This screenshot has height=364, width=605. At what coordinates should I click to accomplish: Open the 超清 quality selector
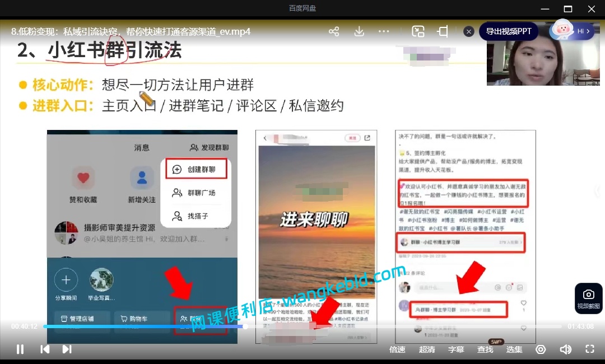point(427,349)
